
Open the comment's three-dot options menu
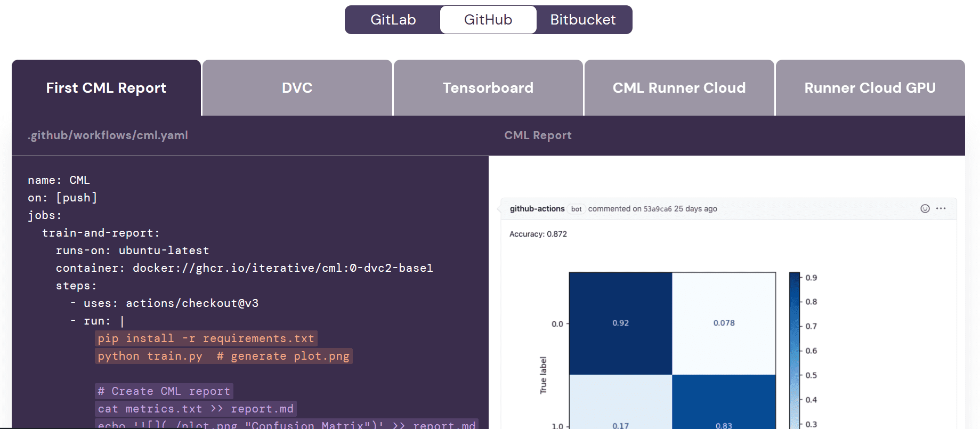[x=941, y=208]
